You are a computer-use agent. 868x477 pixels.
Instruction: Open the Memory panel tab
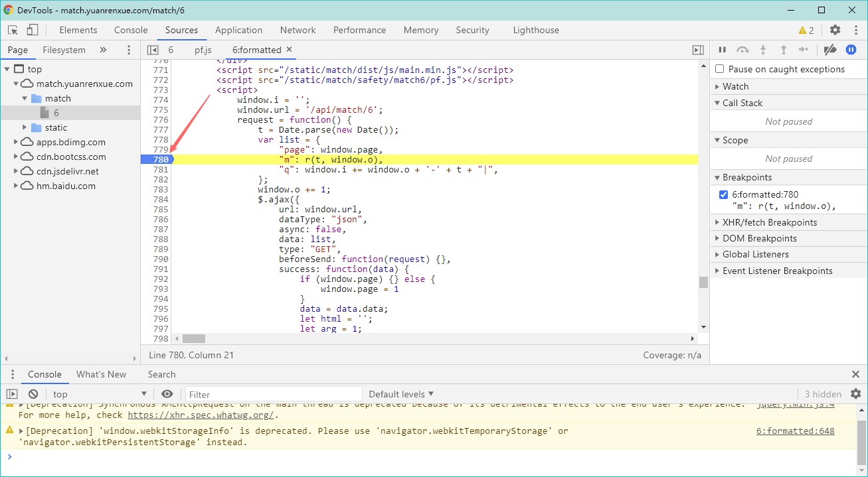(421, 30)
